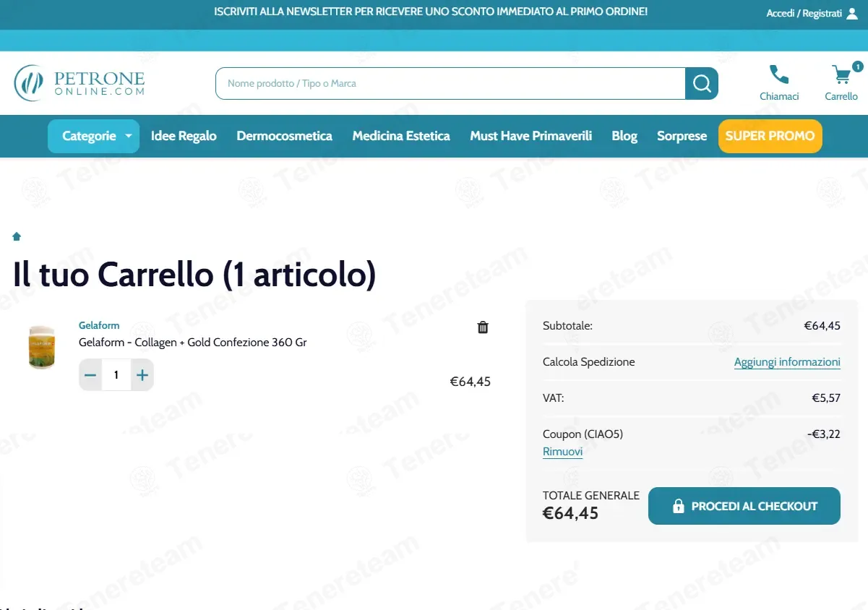Click the user account icon
Viewport: 868px width, 610px height.
852,13
